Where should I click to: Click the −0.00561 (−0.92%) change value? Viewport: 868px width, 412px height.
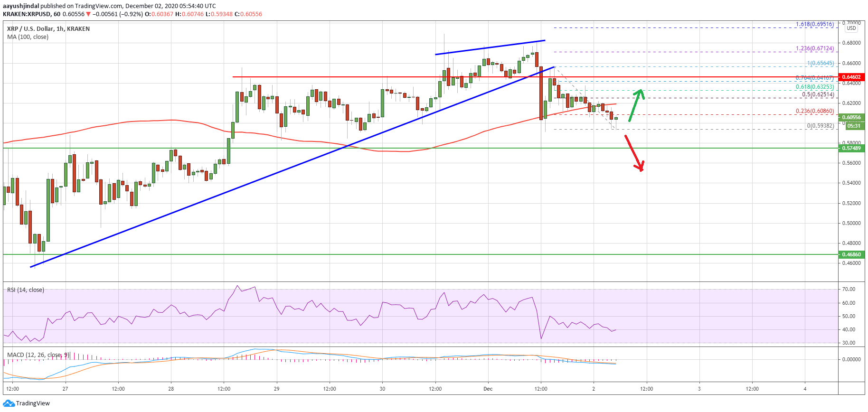coord(117,14)
